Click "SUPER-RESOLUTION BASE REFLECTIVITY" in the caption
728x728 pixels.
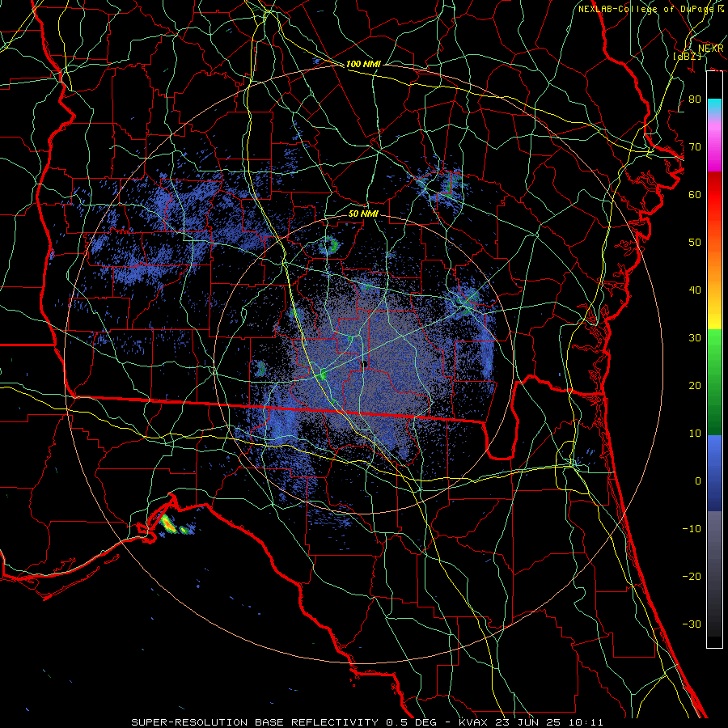[255, 722]
